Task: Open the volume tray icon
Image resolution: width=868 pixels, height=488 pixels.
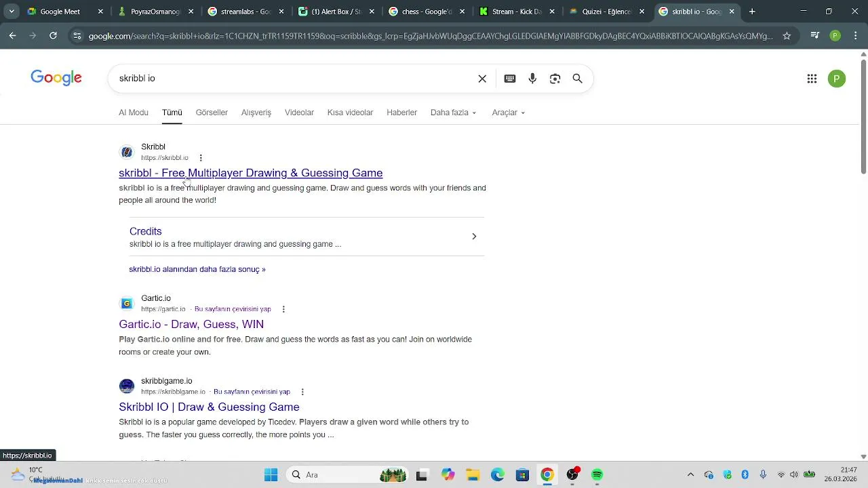Action: click(x=794, y=474)
